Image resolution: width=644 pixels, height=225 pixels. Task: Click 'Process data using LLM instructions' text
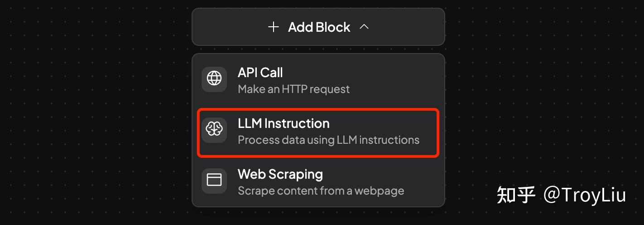[x=328, y=140]
